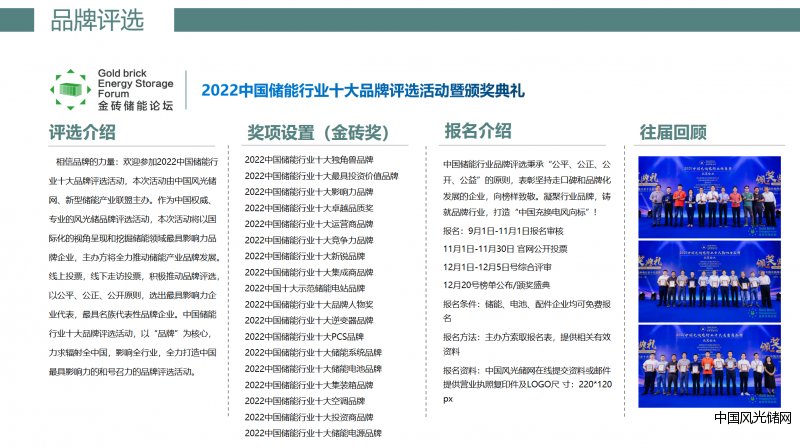
Task: Click the "金砖储能论坛" logo caption
Action: (135, 106)
